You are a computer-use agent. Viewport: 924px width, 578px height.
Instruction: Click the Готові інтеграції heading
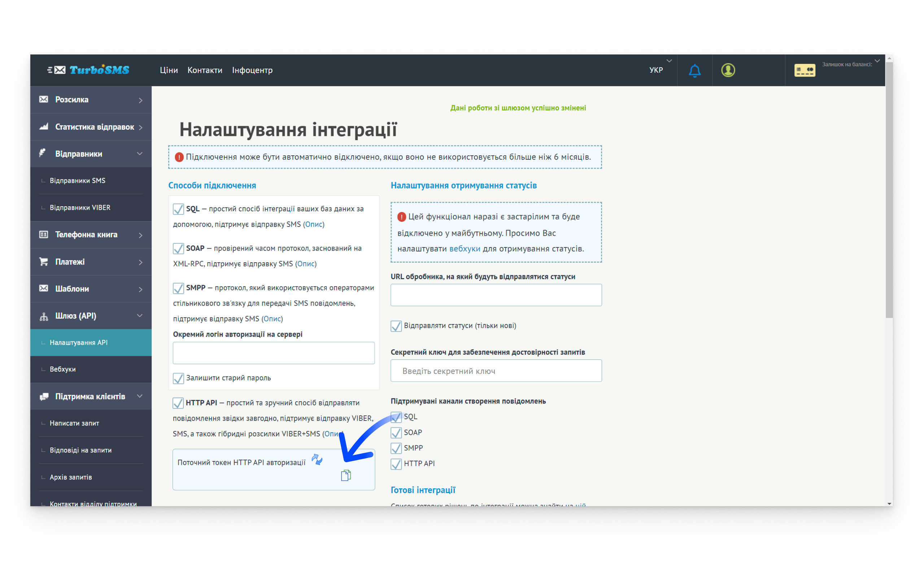(423, 490)
